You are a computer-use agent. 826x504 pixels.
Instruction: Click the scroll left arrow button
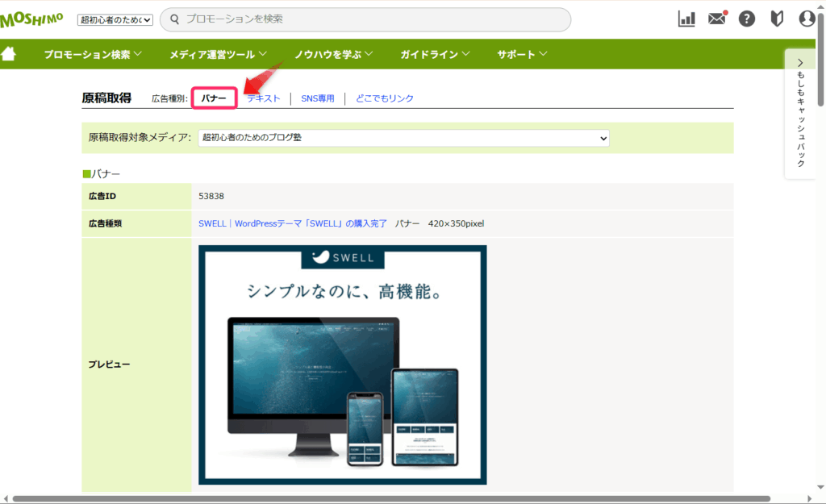6,498
